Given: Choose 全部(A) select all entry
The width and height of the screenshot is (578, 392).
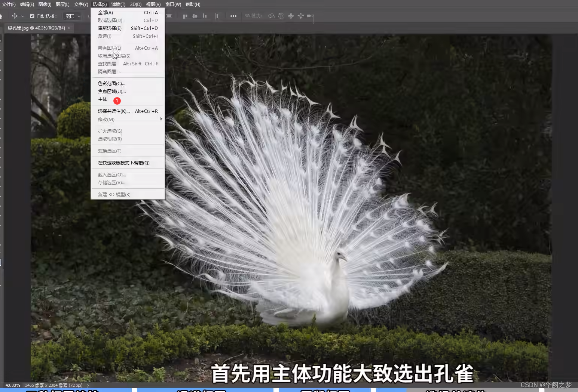Looking at the screenshot, I should 128,13.
